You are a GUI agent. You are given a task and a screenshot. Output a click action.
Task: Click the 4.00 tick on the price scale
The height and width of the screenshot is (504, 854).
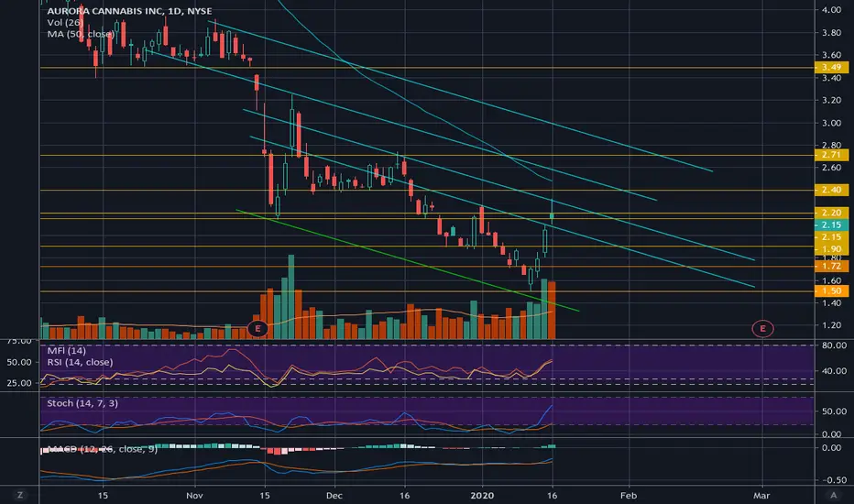pyautogui.click(x=832, y=10)
